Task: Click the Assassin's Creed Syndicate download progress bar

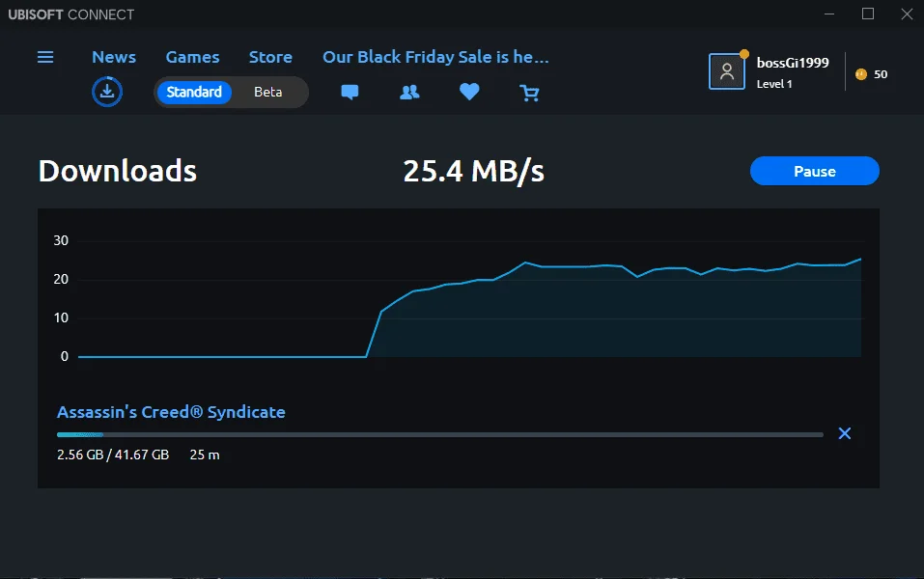Action: (439, 434)
